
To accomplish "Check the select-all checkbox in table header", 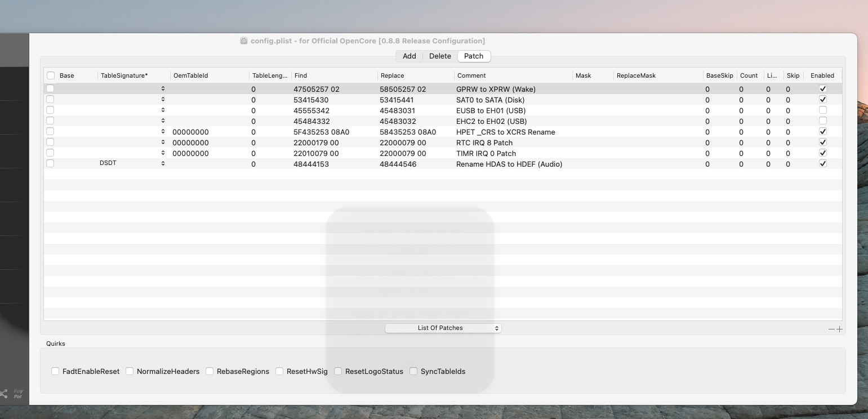I will [50, 75].
